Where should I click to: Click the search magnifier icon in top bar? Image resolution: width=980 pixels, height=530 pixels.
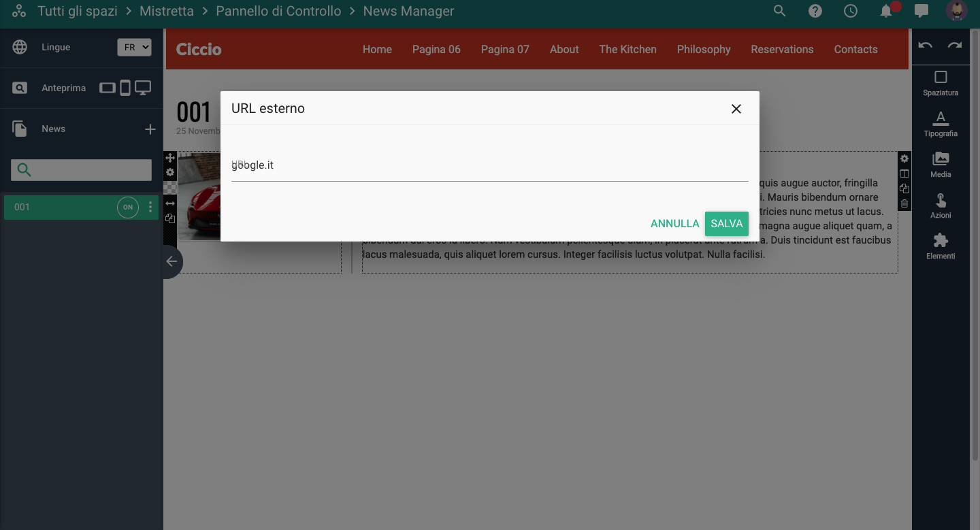point(780,11)
